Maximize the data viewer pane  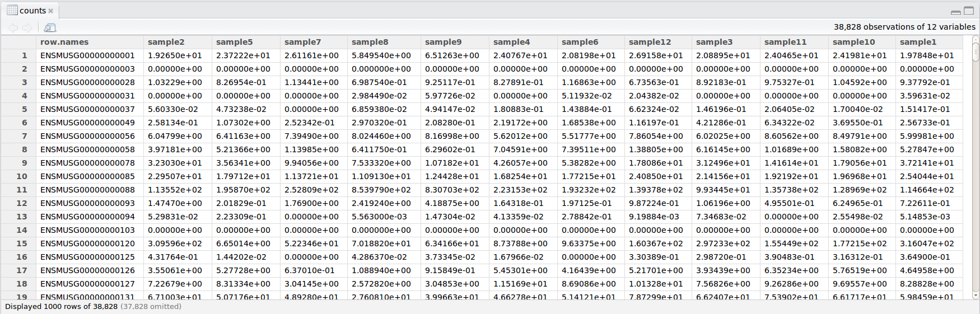click(x=969, y=11)
